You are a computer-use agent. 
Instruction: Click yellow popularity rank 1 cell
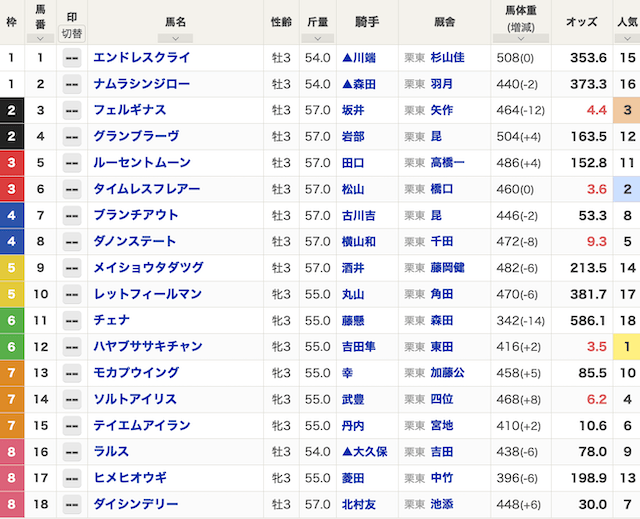pyautogui.click(x=627, y=347)
